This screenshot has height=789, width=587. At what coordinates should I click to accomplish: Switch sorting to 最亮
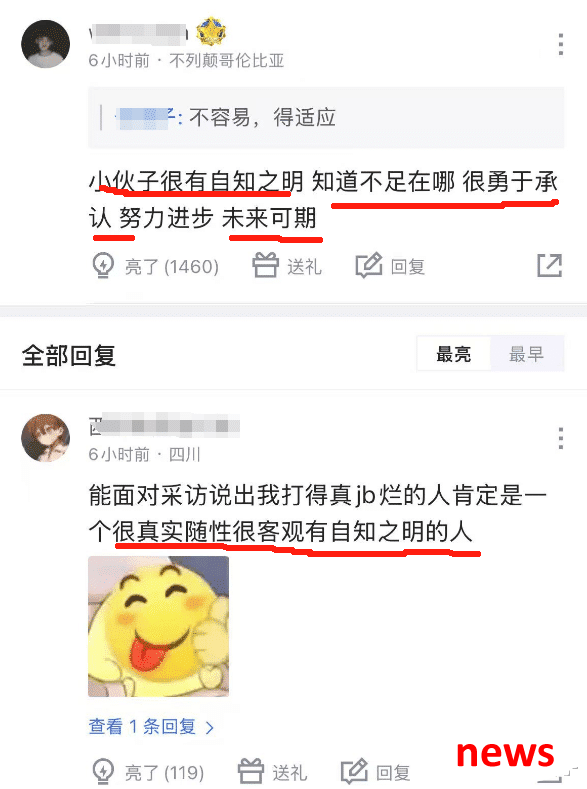[453, 354]
